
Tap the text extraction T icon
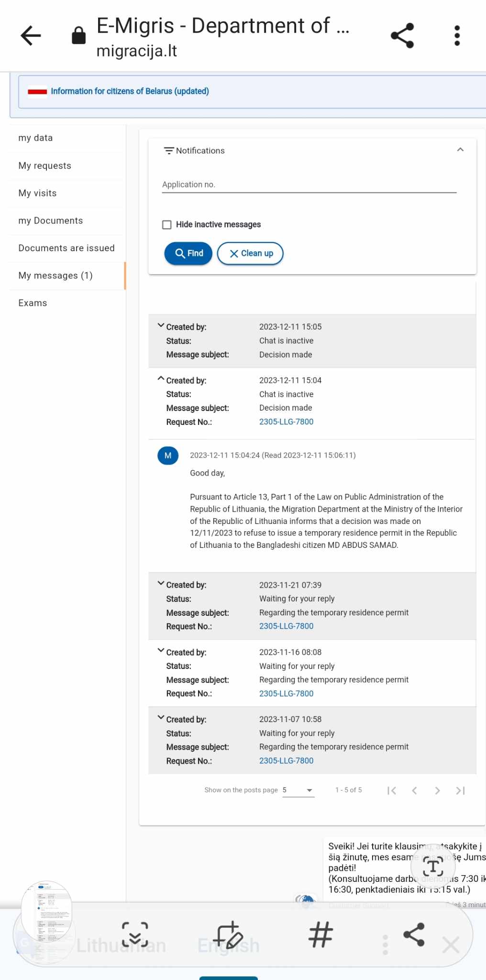point(433,866)
